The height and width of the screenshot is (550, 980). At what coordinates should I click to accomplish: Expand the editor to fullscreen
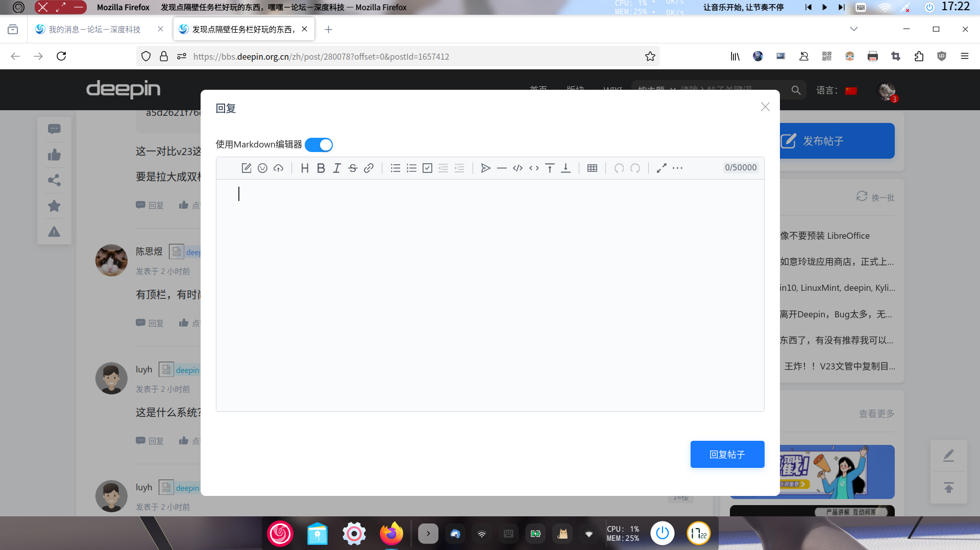coord(661,168)
